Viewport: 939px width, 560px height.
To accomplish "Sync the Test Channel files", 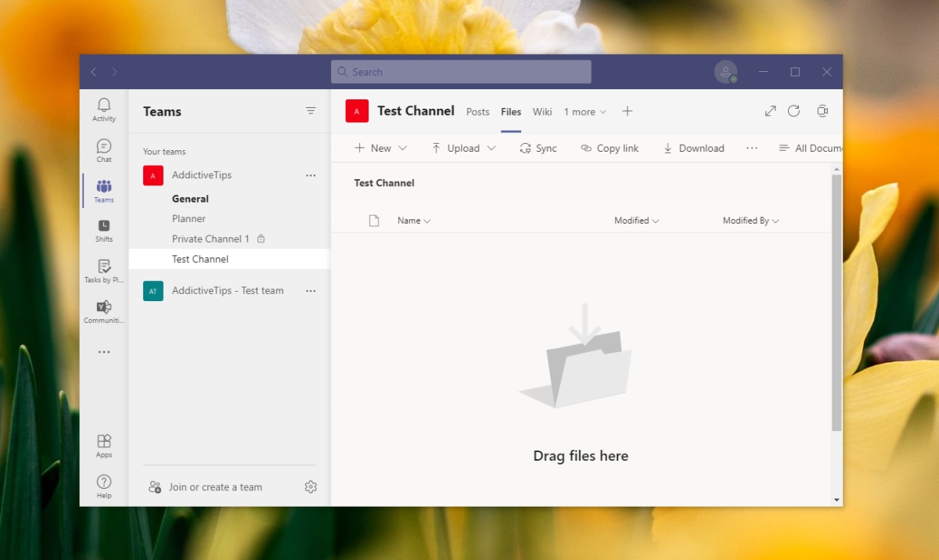I will click(538, 148).
